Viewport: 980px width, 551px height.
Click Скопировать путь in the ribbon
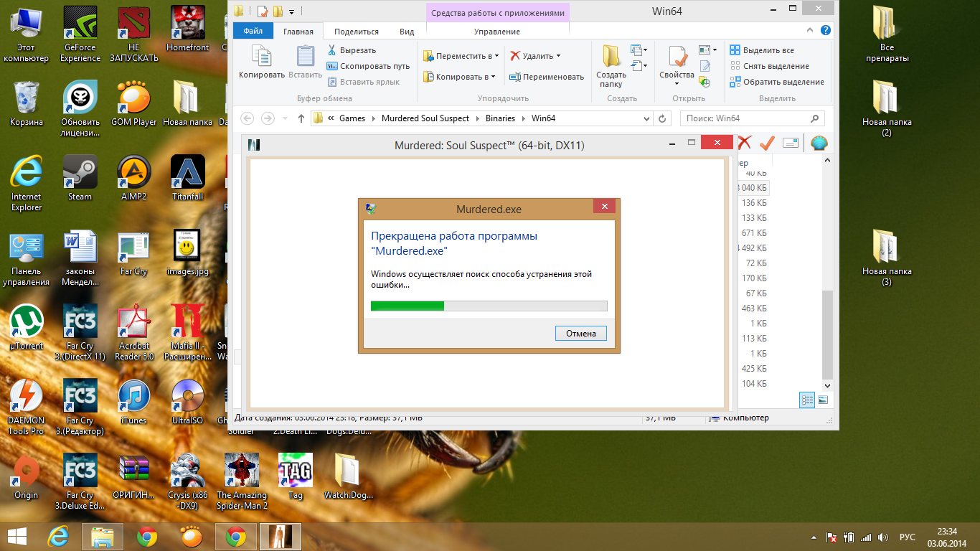tap(368, 66)
